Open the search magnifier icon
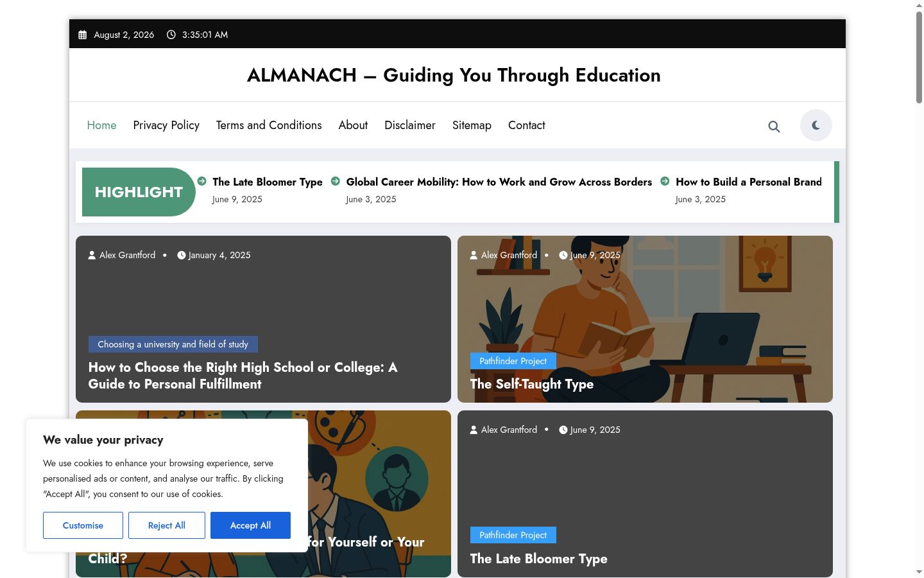The height and width of the screenshot is (578, 924). click(x=774, y=127)
